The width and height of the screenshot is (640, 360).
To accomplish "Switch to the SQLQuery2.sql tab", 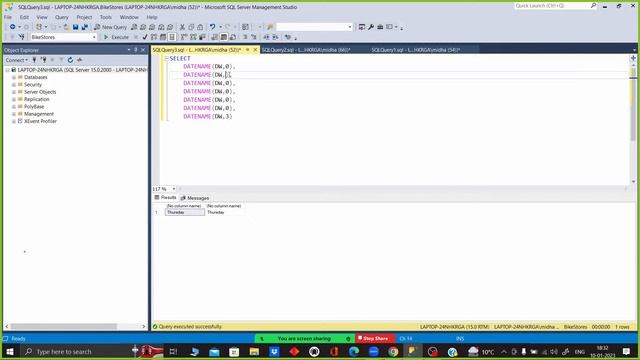I will point(306,50).
